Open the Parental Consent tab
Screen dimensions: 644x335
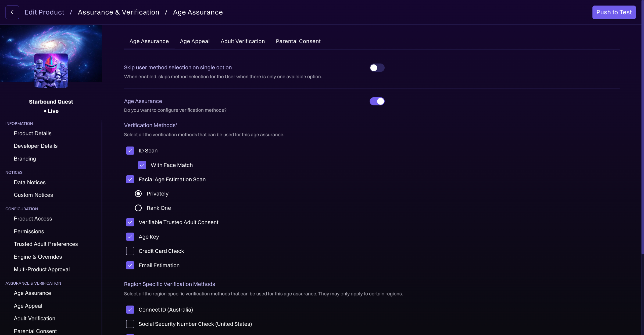click(x=298, y=41)
